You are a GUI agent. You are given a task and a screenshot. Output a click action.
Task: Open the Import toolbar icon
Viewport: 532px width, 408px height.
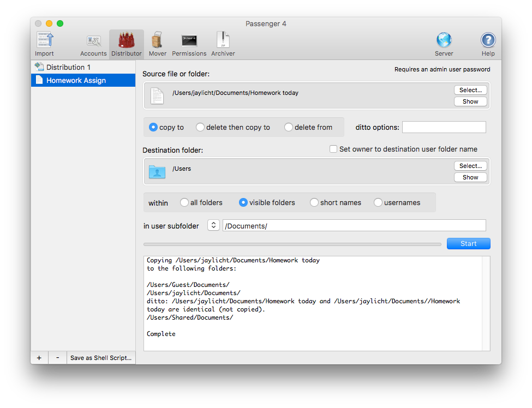pyautogui.click(x=44, y=44)
